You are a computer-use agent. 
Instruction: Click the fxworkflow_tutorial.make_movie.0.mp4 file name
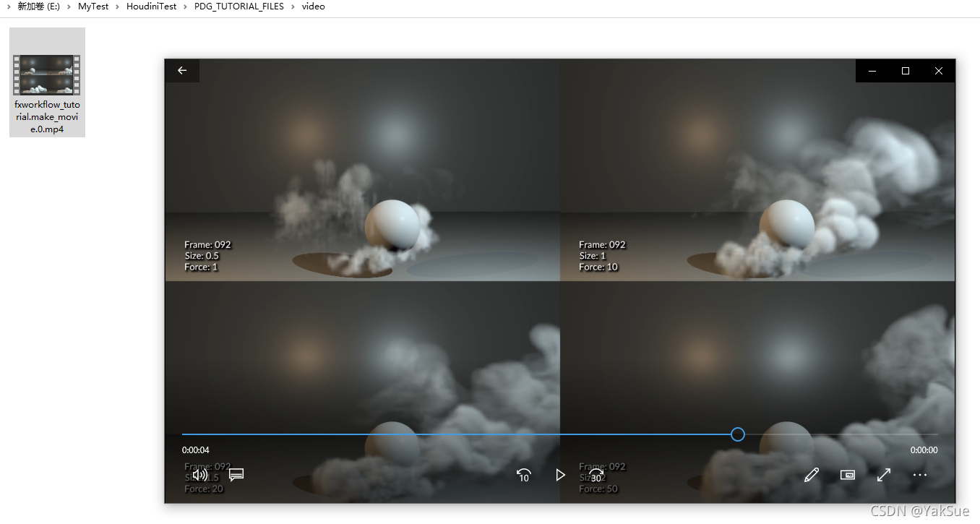[47, 117]
